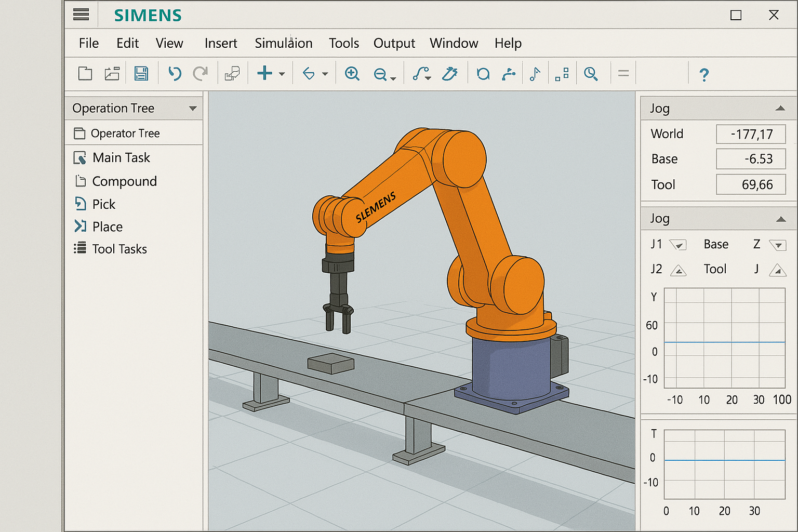Open the Tools menu

click(x=344, y=43)
